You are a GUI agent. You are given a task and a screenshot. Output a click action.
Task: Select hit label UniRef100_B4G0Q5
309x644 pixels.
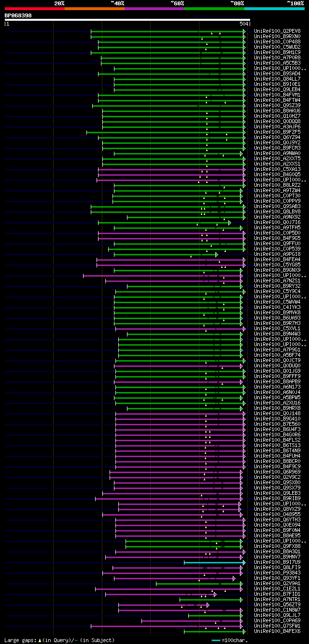coord(277,174)
